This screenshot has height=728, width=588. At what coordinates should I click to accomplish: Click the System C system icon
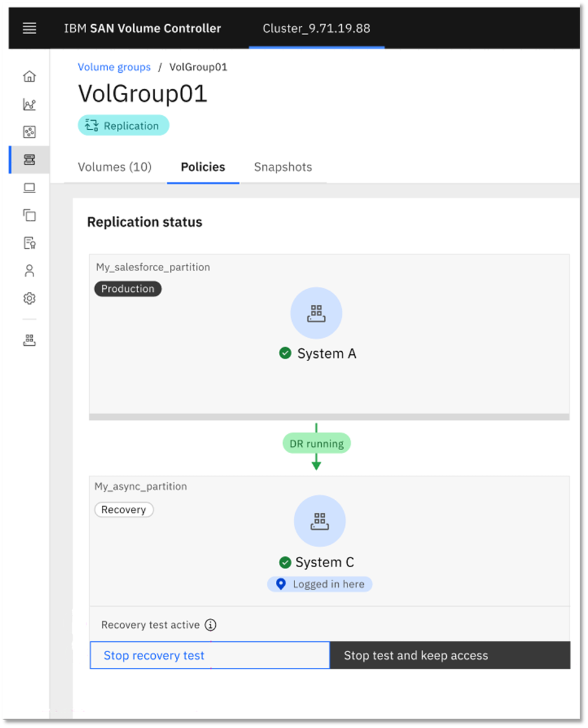(x=320, y=521)
